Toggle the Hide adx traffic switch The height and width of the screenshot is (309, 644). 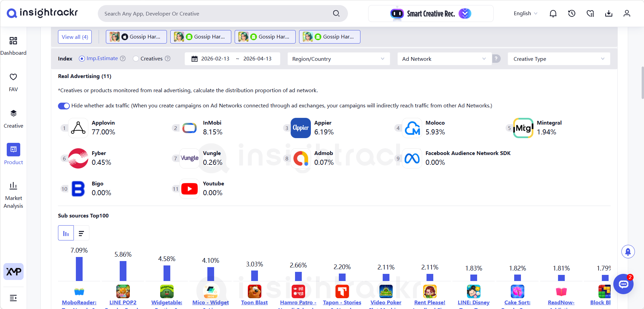[x=64, y=106]
